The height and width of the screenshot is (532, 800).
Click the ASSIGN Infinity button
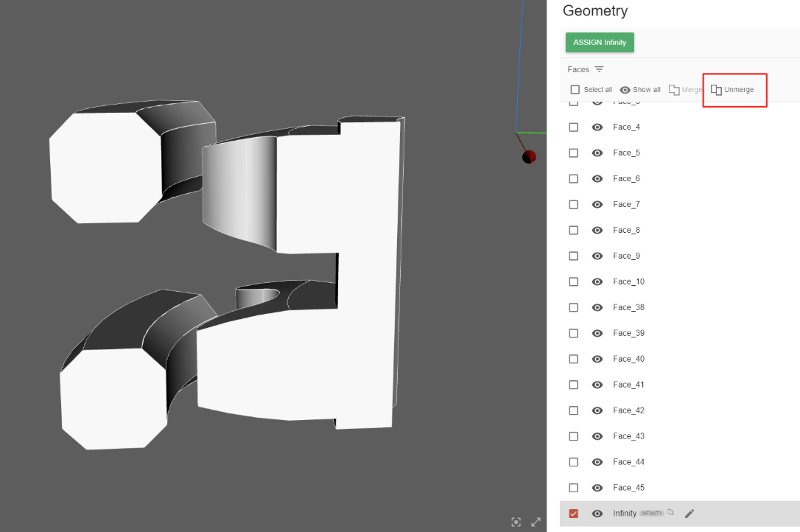600,43
